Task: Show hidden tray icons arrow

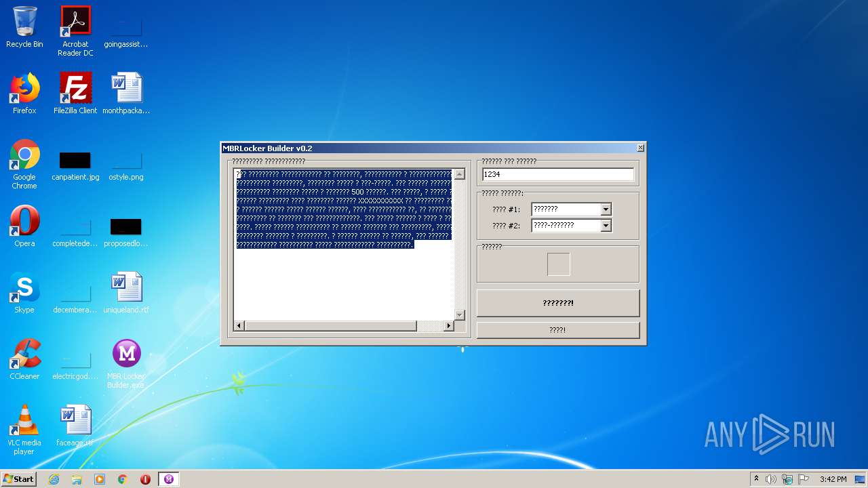Action: click(756, 479)
